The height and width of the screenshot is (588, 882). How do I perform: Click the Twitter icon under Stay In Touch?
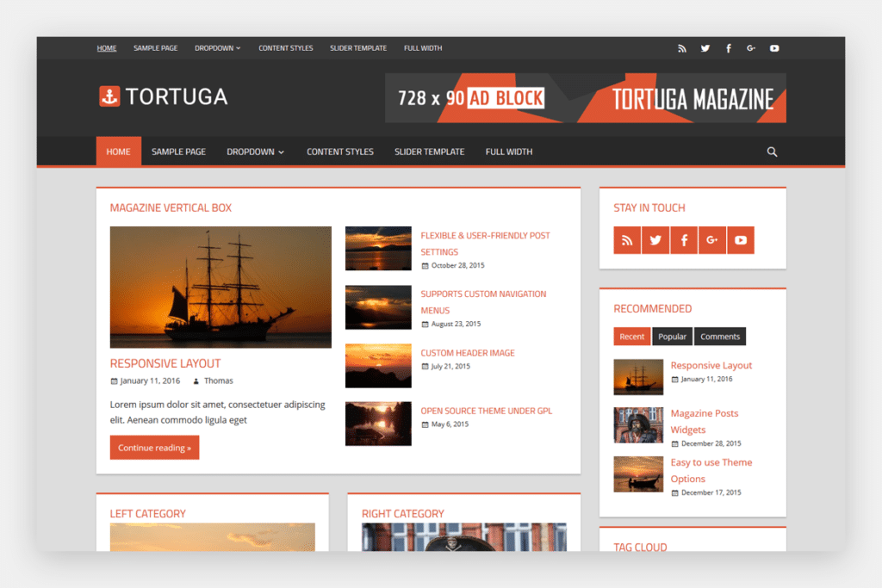pos(655,240)
